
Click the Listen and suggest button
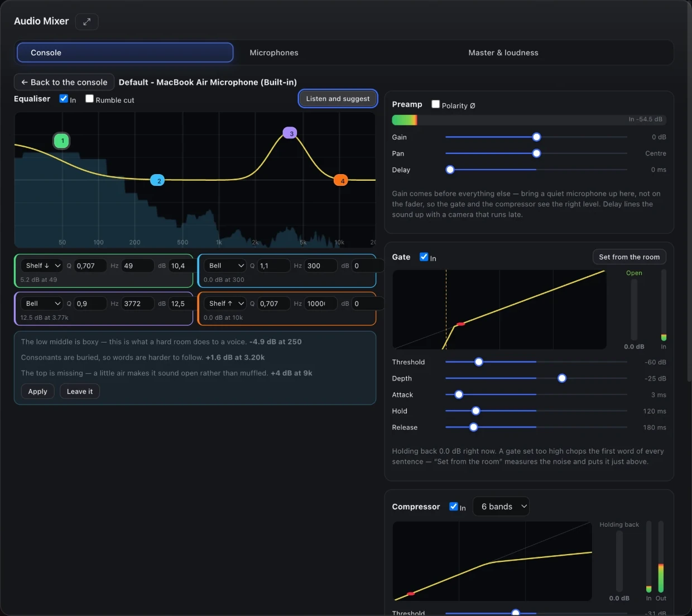[338, 99]
